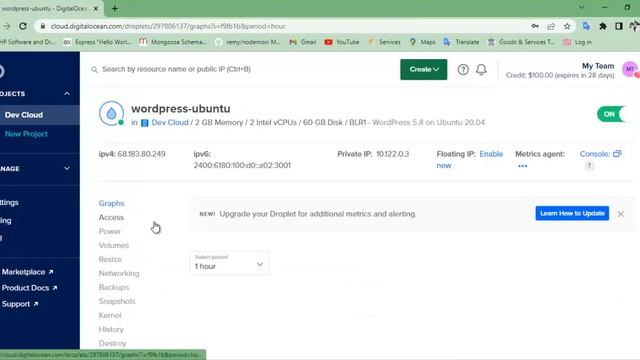Click the private IP 10.122.0.3
640x360 pixels.
click(x=392, y=154)
